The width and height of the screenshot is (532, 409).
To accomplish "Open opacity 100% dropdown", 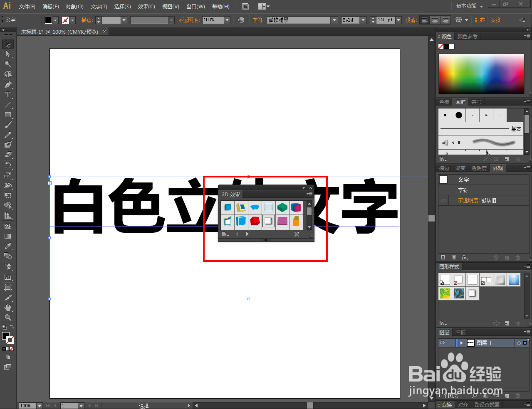I will [227, 20].
